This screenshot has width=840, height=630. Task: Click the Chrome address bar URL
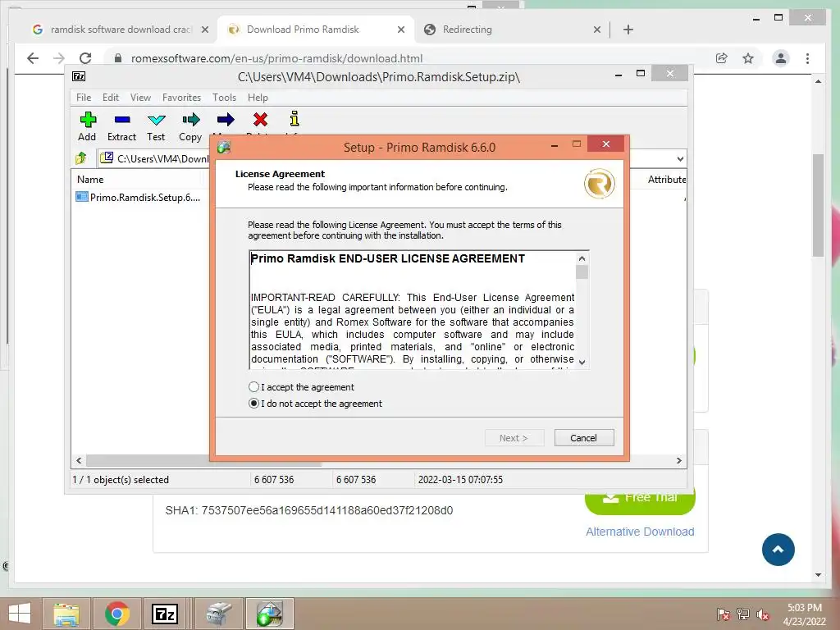(x=276, y=58)
